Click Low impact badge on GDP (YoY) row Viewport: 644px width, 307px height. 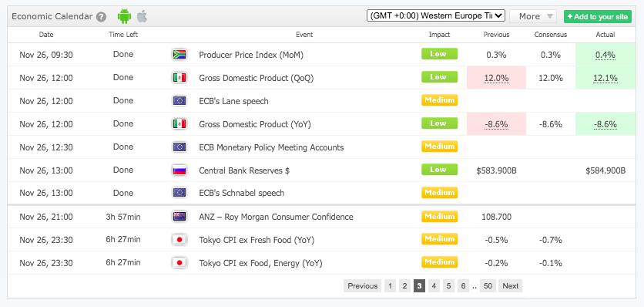[x=439, y=123]
